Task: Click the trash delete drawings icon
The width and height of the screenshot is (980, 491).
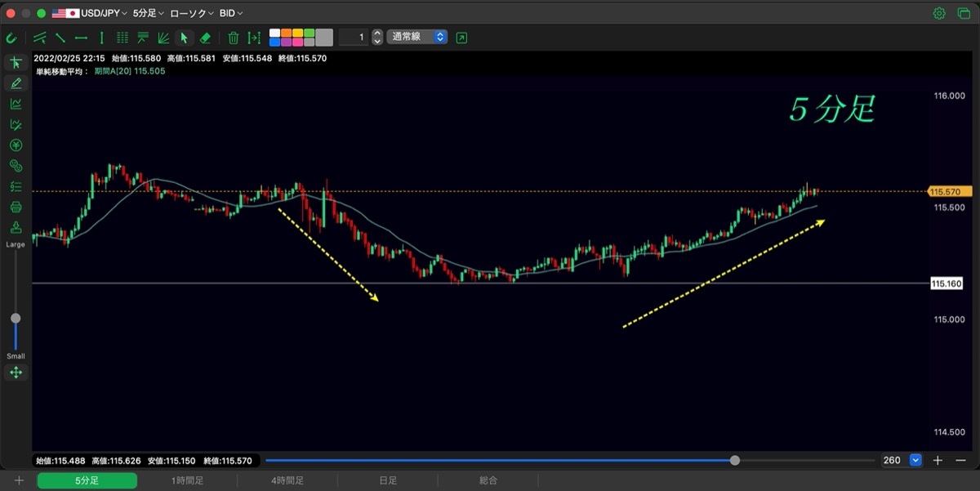Action: (234, 38)
